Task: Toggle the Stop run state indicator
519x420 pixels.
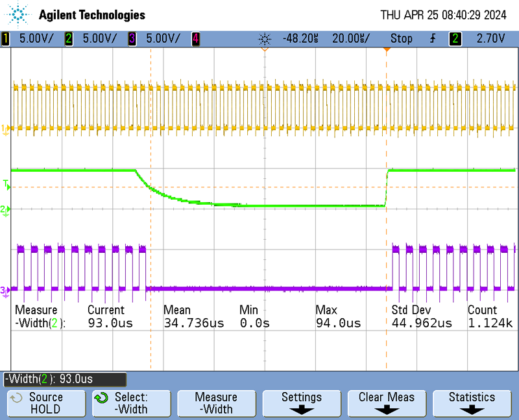Action: 401,38
